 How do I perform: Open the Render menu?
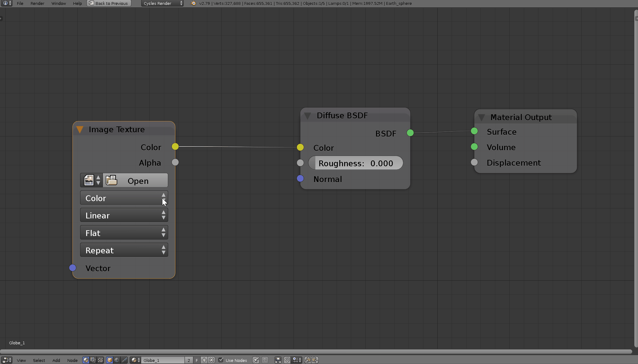(x=37, y=4)
